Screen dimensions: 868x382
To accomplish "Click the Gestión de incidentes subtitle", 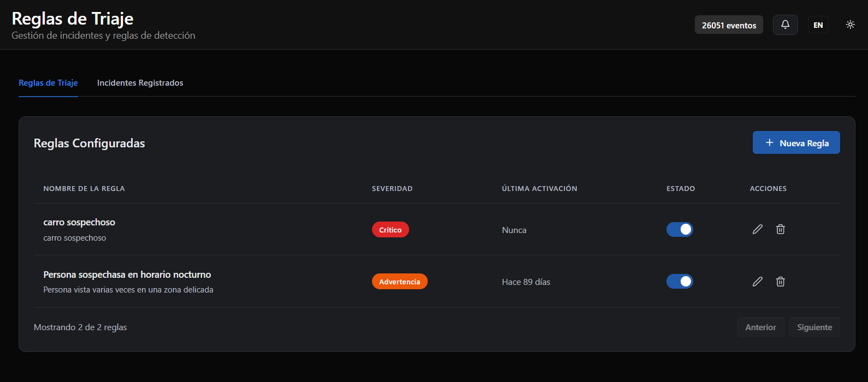I will click(x=103, y=35).
